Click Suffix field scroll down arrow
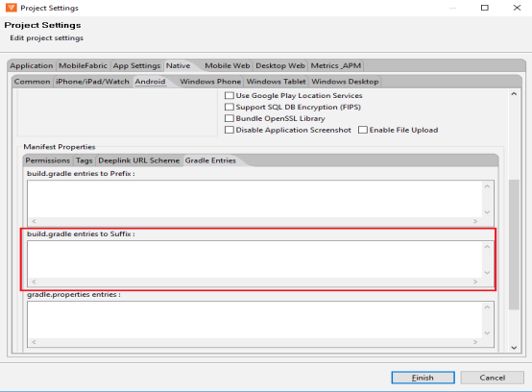The height and width of the screenshot is (392, 532). 487,273
